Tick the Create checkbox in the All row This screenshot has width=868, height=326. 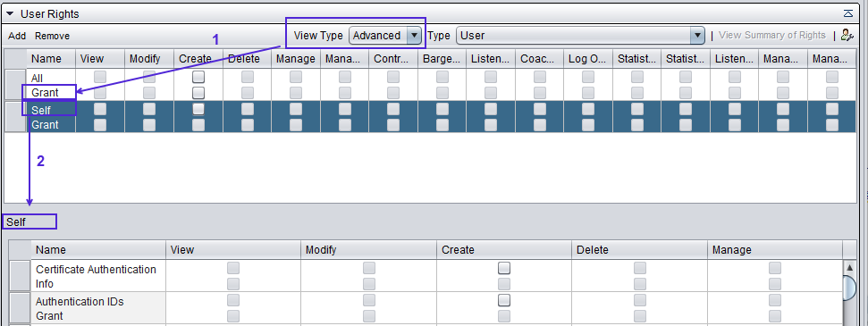tap(198, 77)
